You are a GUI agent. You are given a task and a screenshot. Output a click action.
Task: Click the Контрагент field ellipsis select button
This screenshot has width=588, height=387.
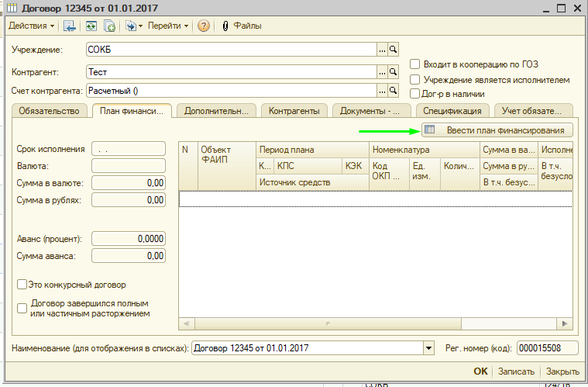tap(381, 71)
